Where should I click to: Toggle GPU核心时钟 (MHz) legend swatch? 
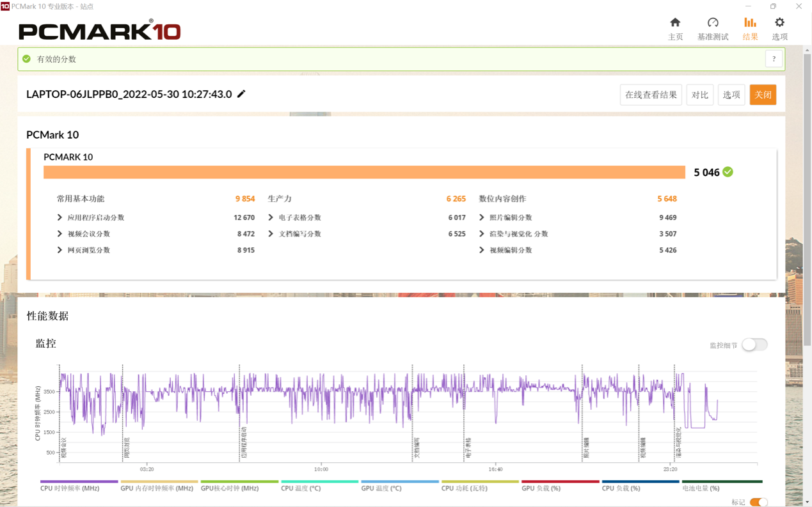tap(239, 481)
